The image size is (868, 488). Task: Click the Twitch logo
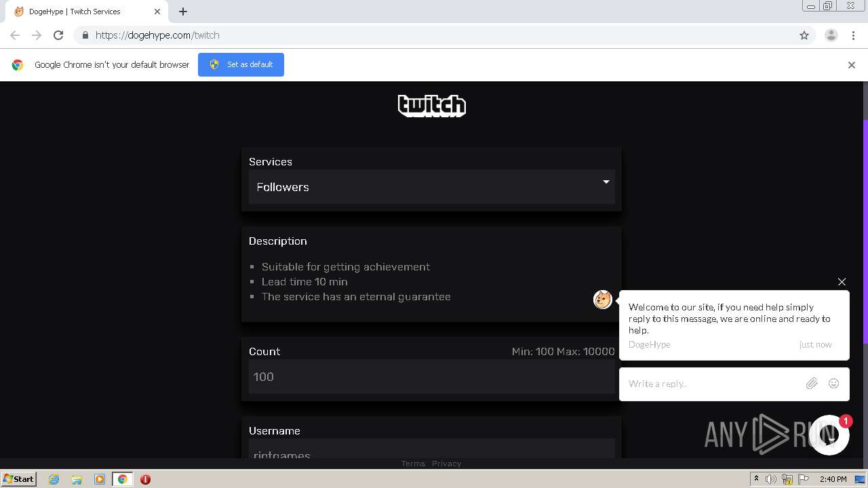(432, 106)
